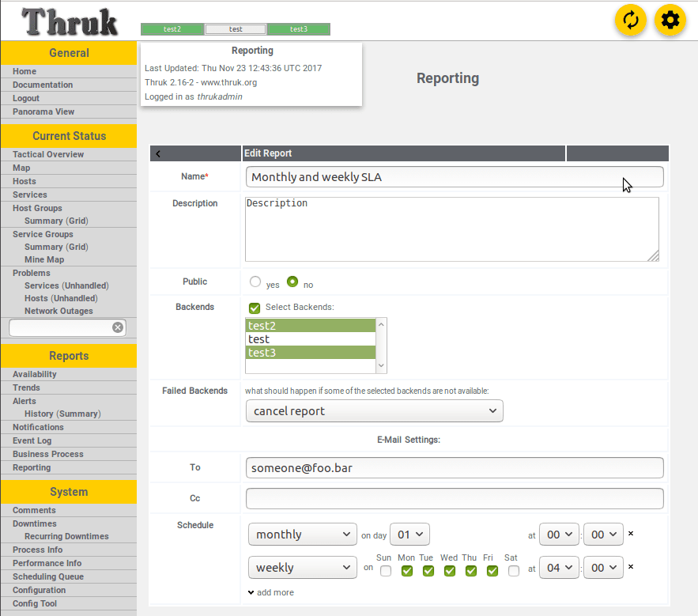Open the weekly hour 04 dropdown
Viewport: 698px width, 616px height.
559,568
